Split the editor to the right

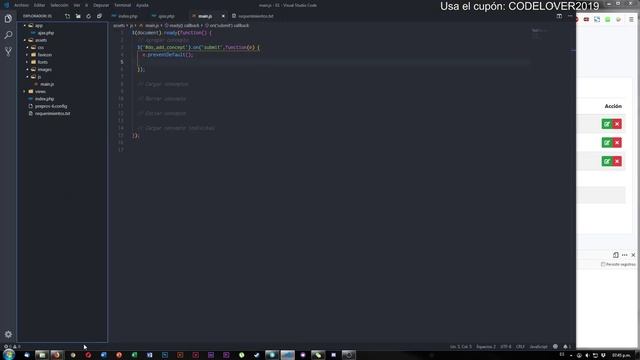(x=559, y=16)
